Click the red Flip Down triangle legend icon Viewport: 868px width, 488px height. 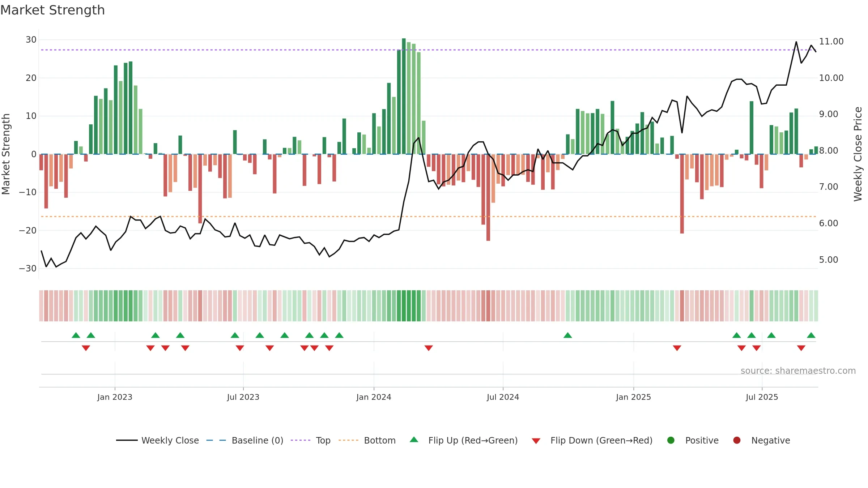tap(536, 441)
